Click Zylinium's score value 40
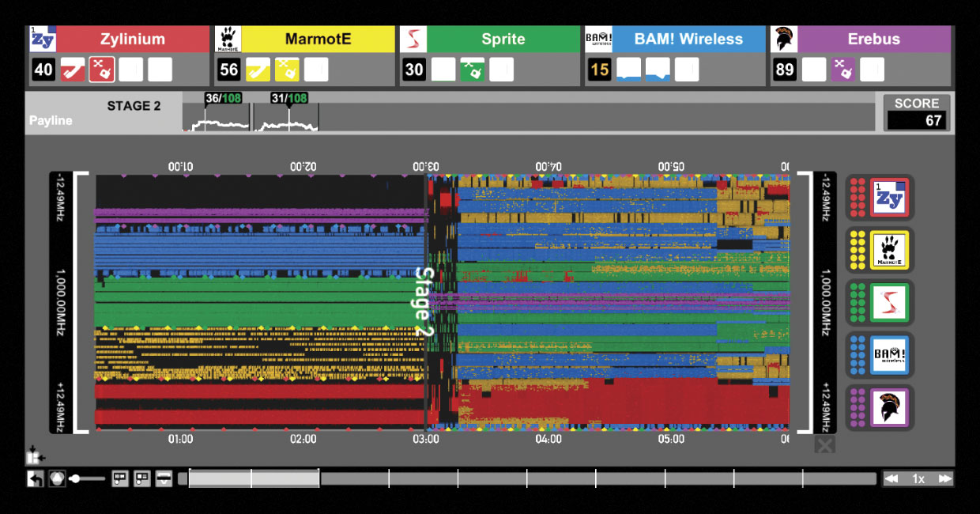 pos(43,70)
